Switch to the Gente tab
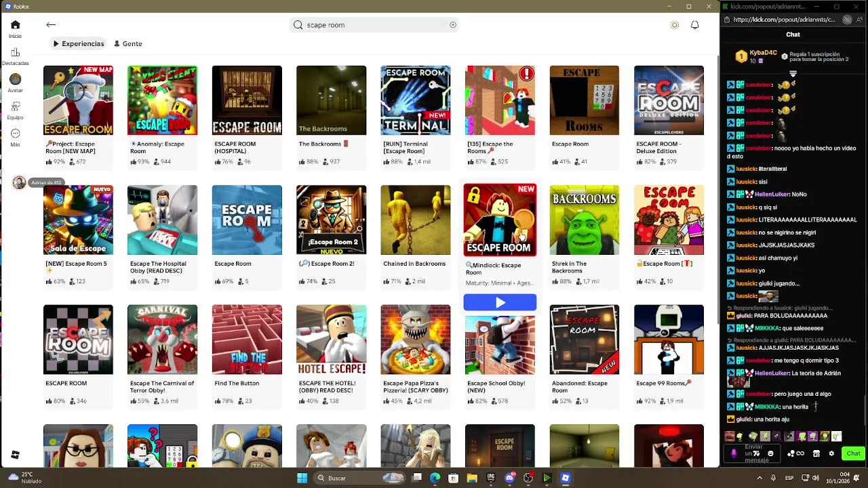The width and height of the screenshot is (868, 488). 128,43
